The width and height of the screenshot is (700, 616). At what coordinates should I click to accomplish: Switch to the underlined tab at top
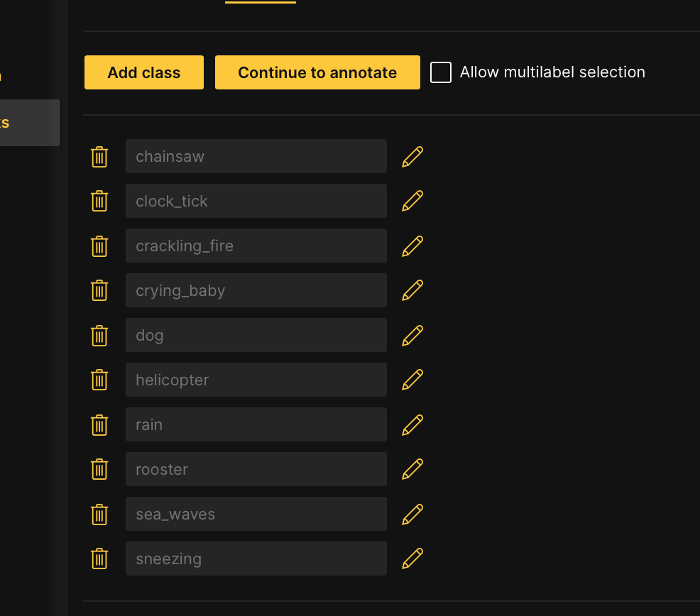coord(260,3)
